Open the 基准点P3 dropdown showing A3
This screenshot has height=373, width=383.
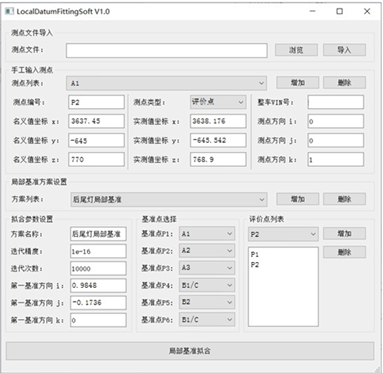tap(207, 268)
